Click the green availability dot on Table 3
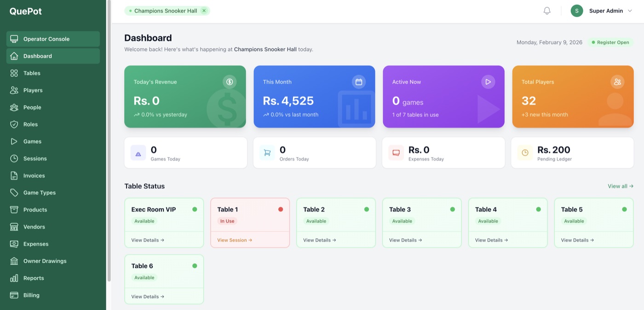644x310 pixels. pos(452,209)
